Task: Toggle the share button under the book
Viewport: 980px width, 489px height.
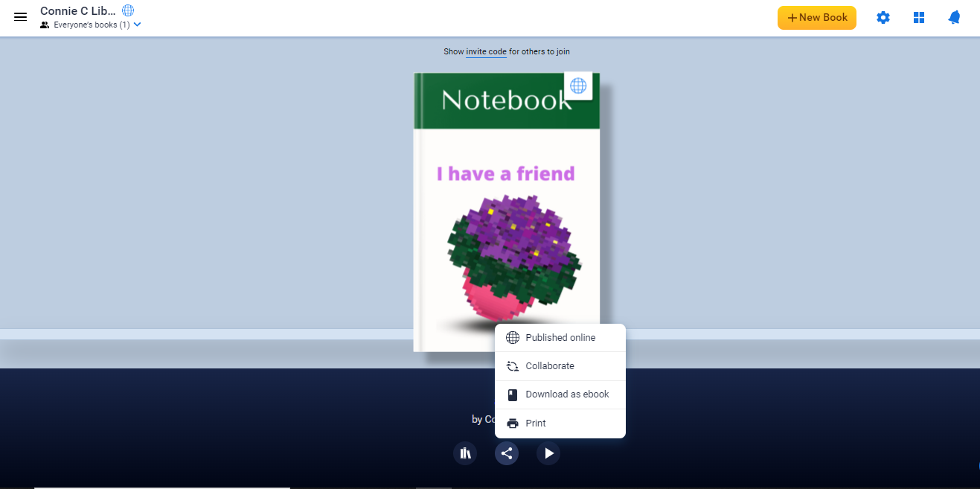Action: pyautogui.click(x=507, y=453)
